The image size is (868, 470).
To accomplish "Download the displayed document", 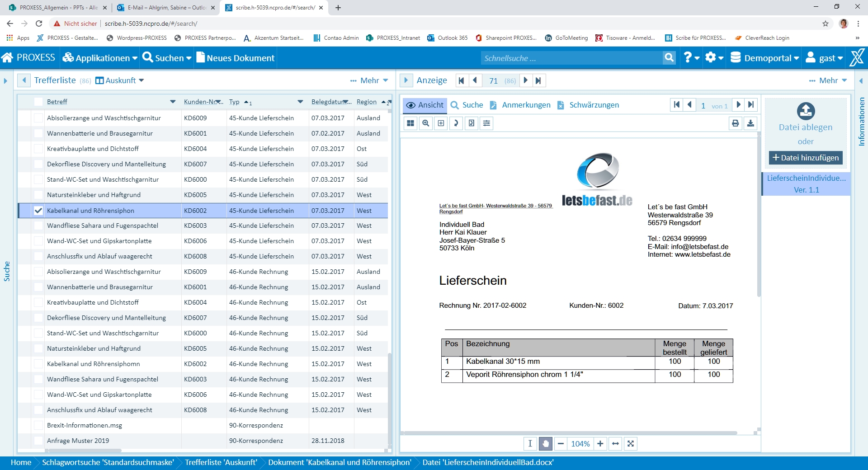I will [x=750, y=123].
